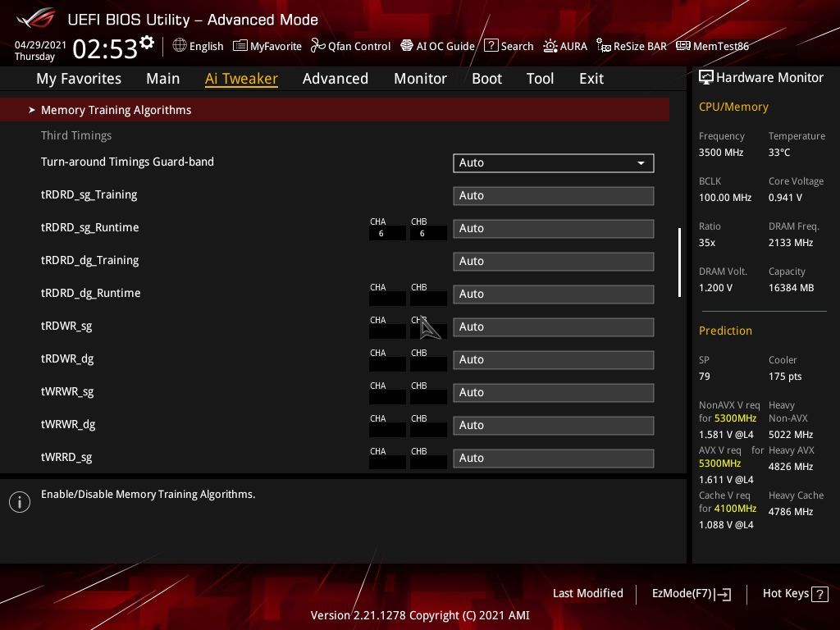
Task: Click the 2133 MHz DRAM Freq. value
Action: point(791,243)
